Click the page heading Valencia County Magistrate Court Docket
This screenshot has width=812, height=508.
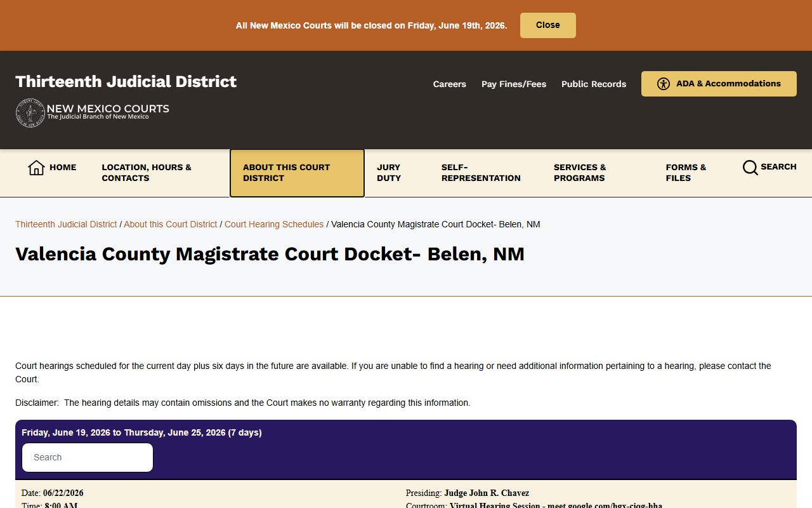click(270, 254)
